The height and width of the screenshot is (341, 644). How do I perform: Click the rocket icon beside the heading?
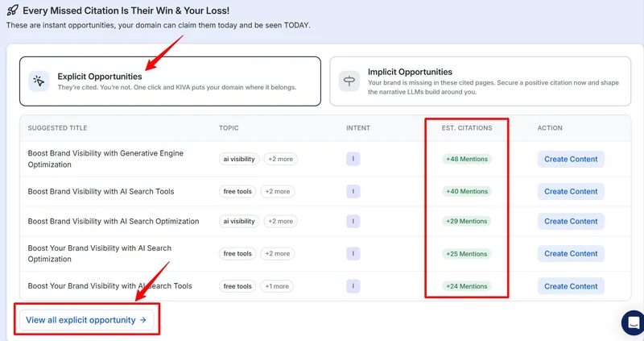[12, 10]
